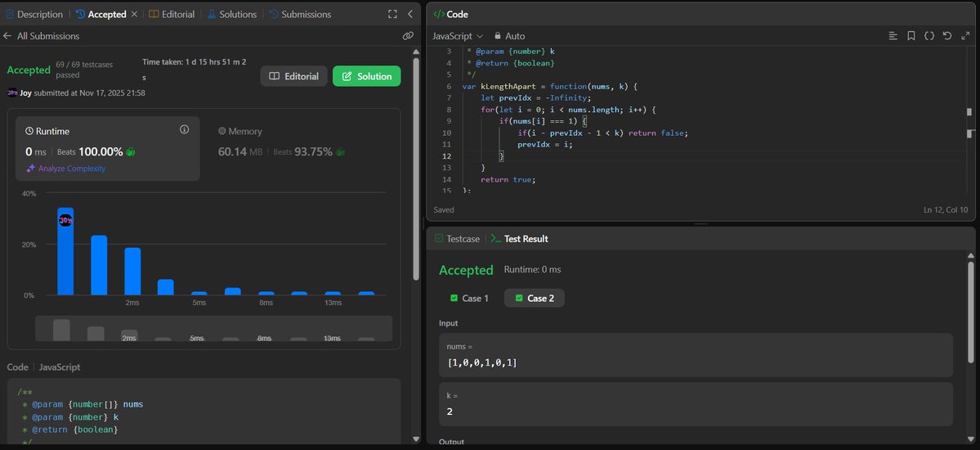Click on 'kLengthApart' function name
The image size is (980, 450).
[x=510, y=87]
